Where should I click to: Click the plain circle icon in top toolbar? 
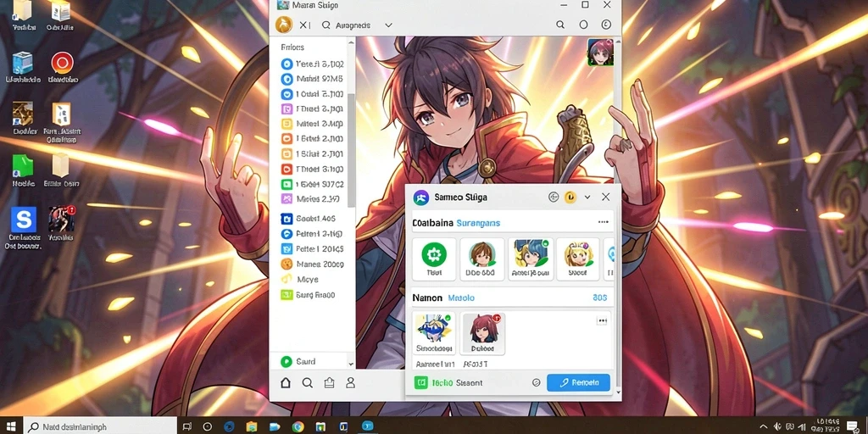[x=583, y=25]
